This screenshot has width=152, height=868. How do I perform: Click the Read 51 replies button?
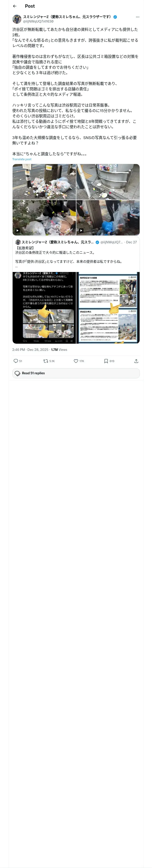[x=76, y=373]
